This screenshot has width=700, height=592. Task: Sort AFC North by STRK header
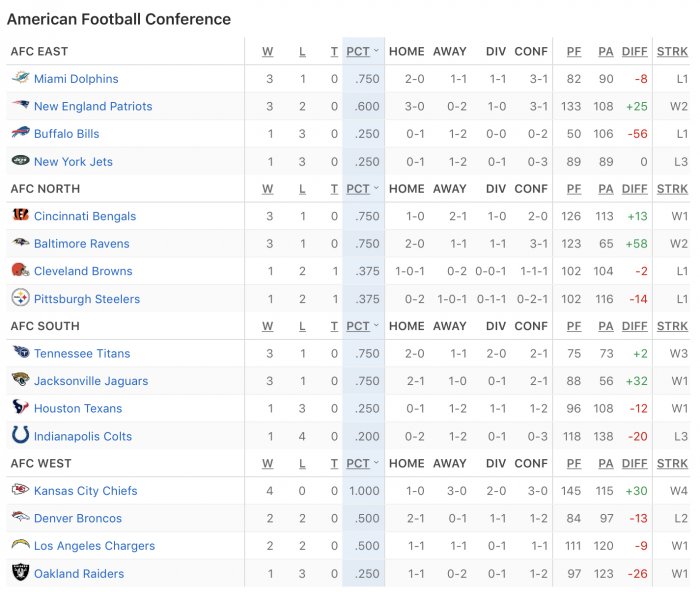pos(672,188)
